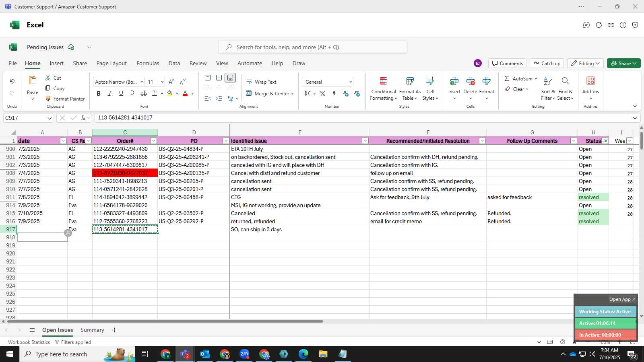Viewport: 644px width, 362px height.
Task: Open the date column filter dropdown
Action: (63, 141)
